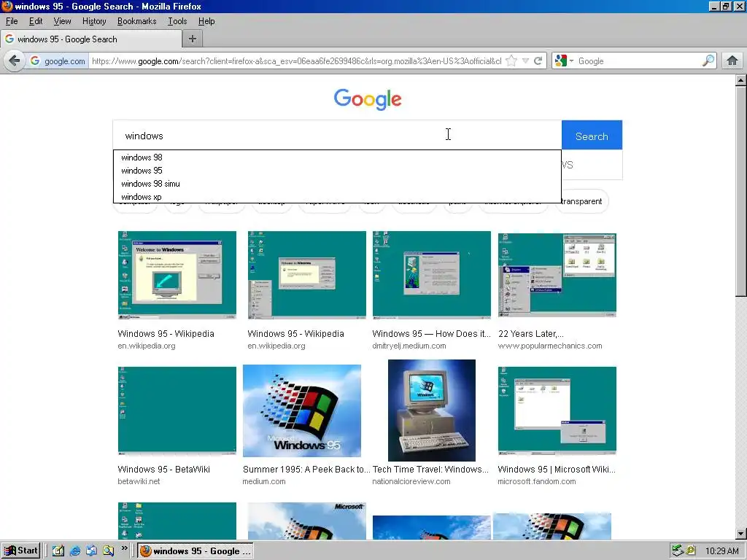Open the View menu
Viewport: 747px width, 560px height.
[63, 21]
